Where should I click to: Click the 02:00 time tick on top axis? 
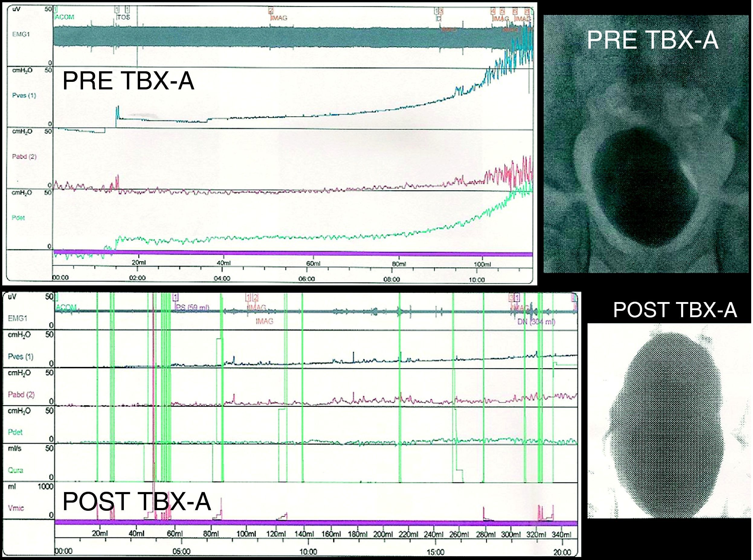137,278
